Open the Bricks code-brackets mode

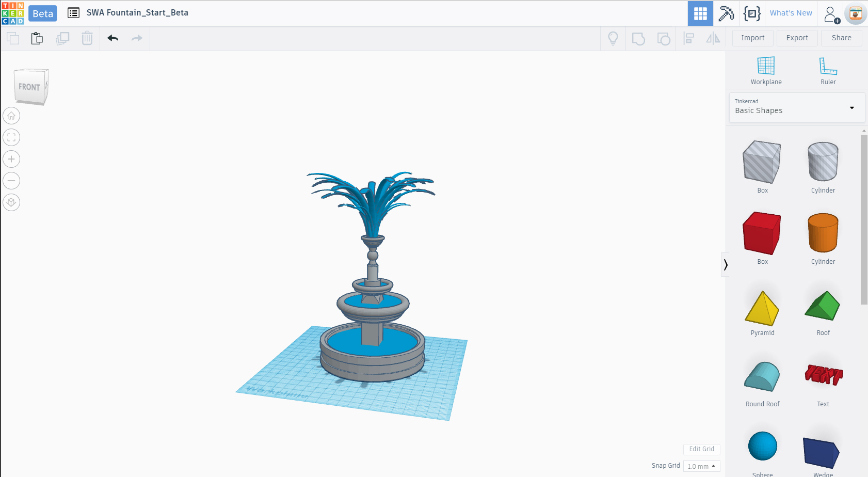[x=752, y=13]
